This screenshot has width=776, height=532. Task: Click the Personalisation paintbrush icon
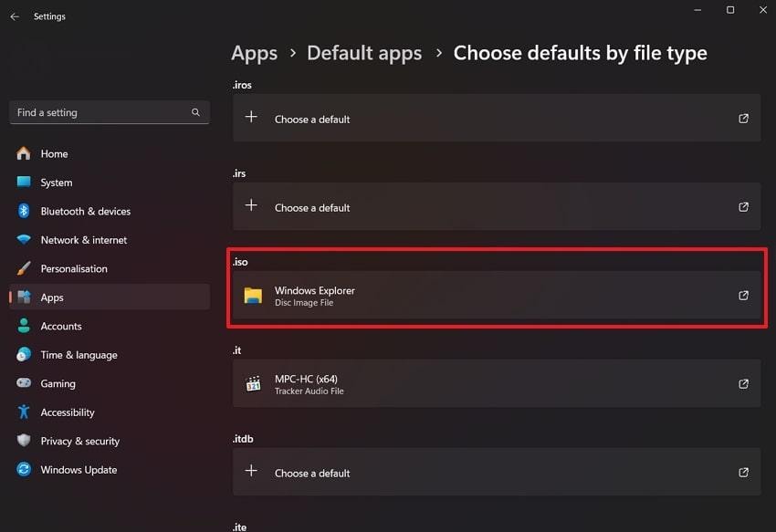tap(23, 268)
